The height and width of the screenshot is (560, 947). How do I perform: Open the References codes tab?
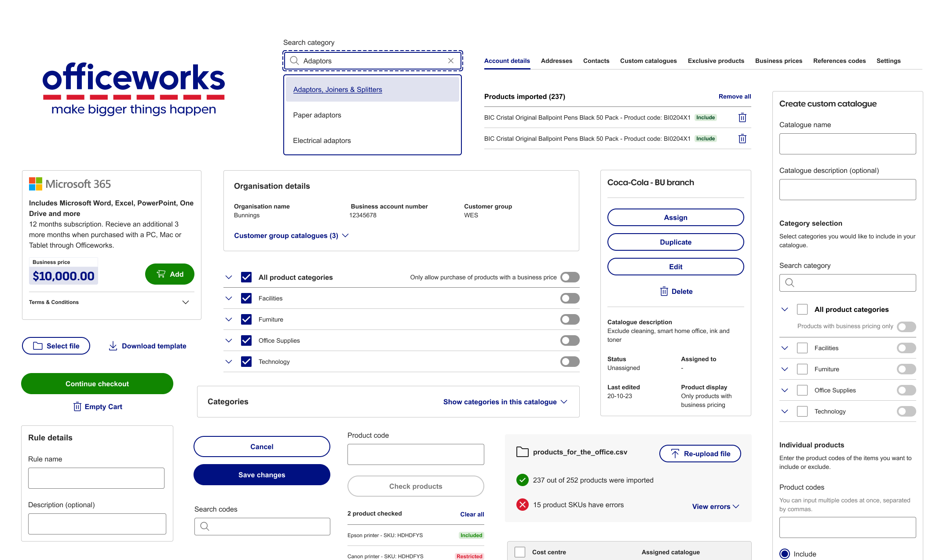coord(839,61)
